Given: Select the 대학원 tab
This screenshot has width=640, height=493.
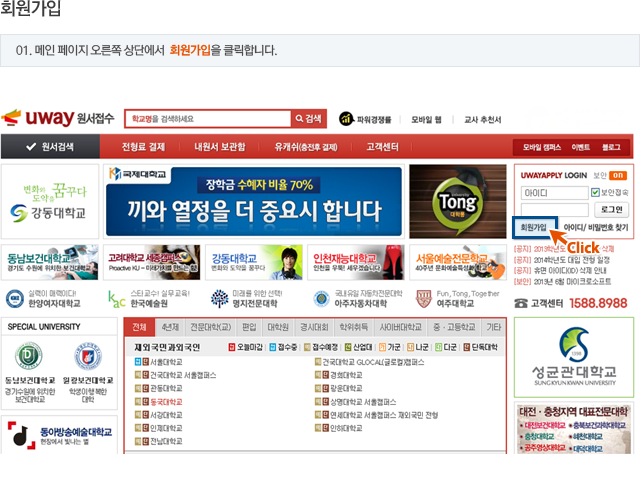Looking at the screenshot, I should pyautogui.click(x=278, y=327).
